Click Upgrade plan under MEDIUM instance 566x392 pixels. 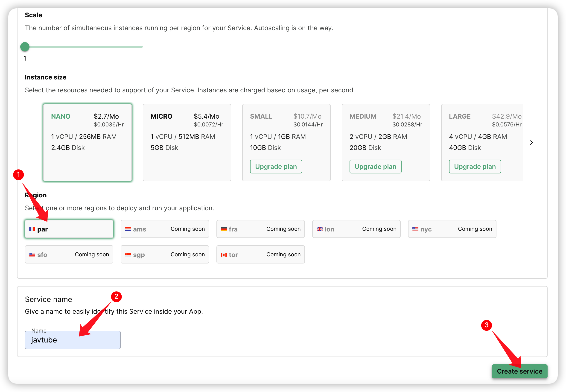coord(375,167)
